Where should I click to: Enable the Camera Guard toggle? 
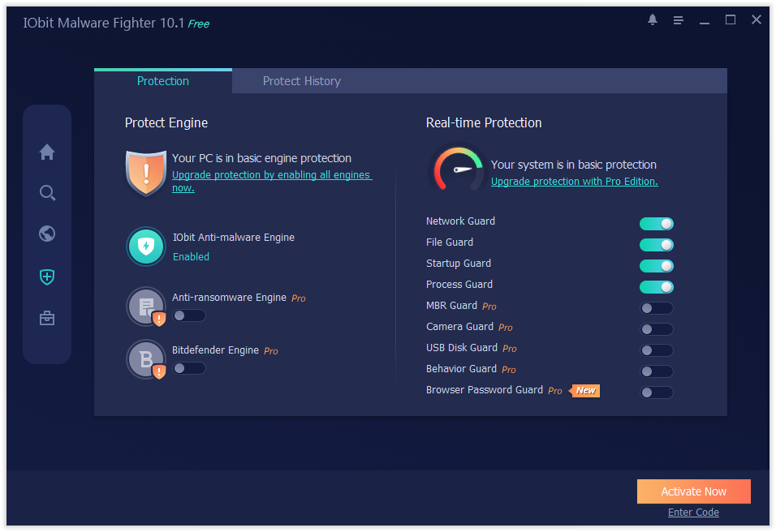pos(656,328)
